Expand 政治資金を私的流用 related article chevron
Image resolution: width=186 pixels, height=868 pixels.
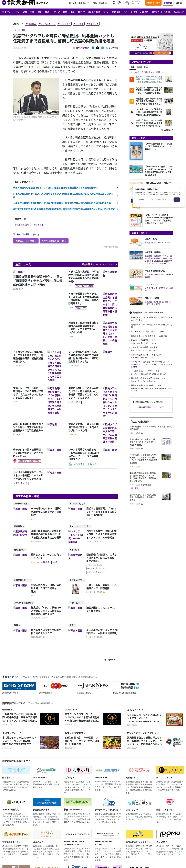[x=117, y=209]
